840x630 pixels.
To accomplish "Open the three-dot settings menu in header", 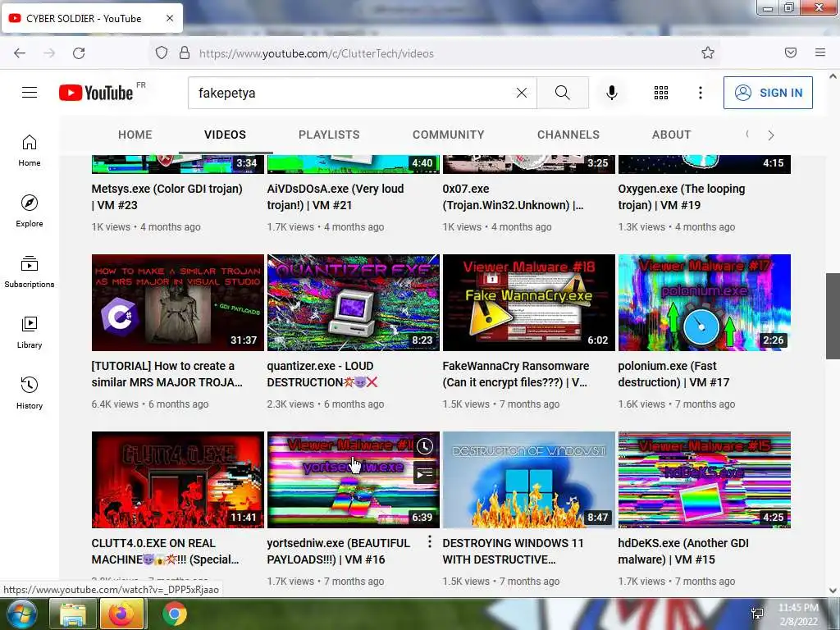I will [701, 93].
